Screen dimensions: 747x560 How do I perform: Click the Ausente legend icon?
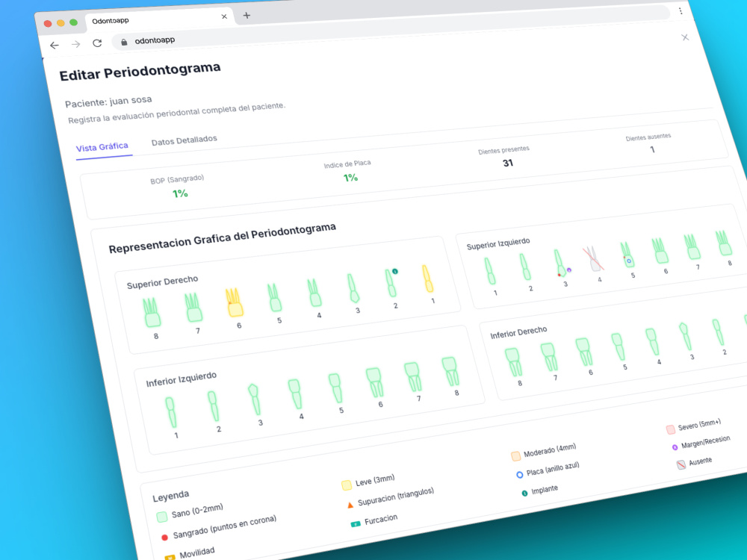(x=681, y=464)
